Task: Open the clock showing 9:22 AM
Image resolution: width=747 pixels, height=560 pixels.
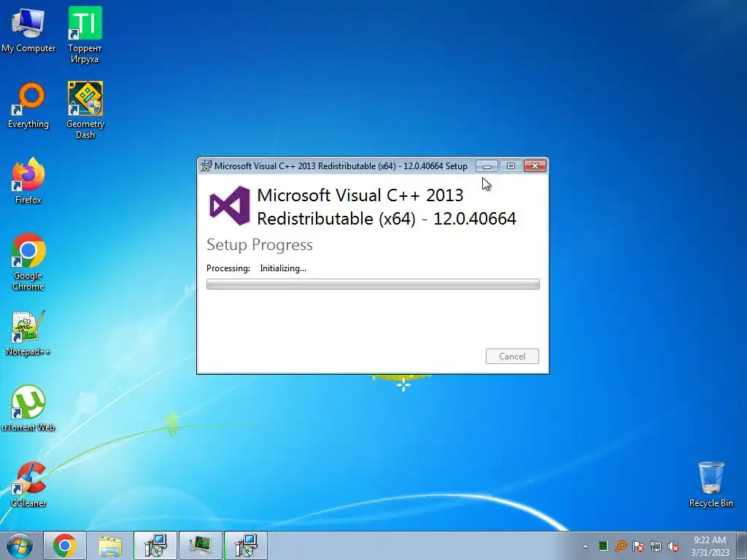Action: [x=710, y=546]
